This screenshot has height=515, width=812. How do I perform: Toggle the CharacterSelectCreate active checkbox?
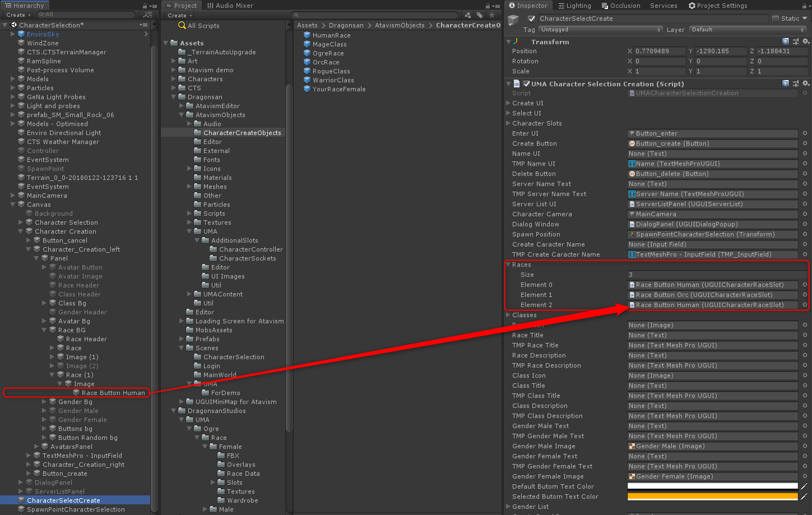pyautogui.click(x=531, y=18)
